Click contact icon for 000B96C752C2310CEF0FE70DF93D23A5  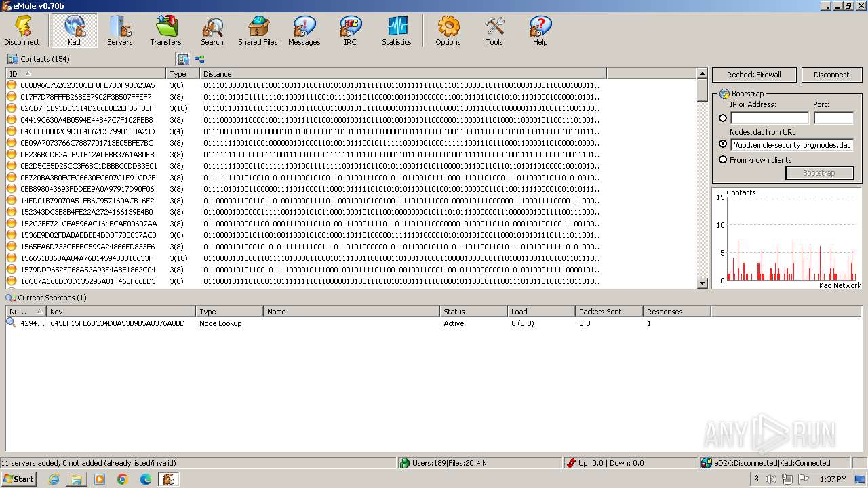pyautogui.click(x=12, y=85)
